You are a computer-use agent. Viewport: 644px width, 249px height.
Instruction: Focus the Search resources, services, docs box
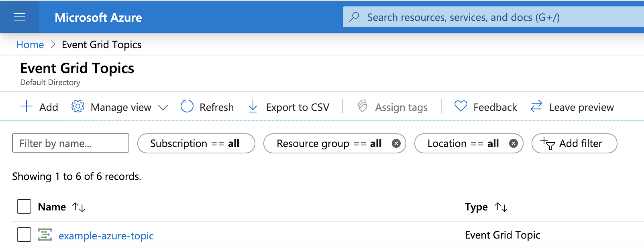[x=493, y=17]
